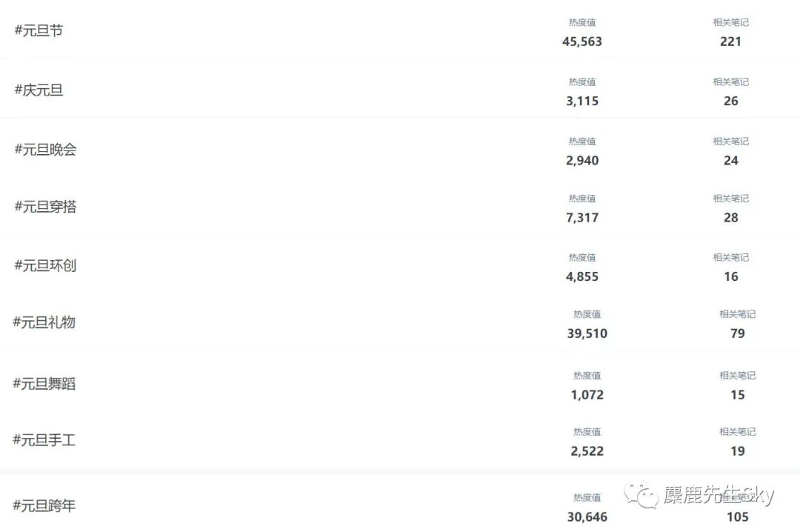Click the 221 related notes count
800x532 pixels.
730,41
